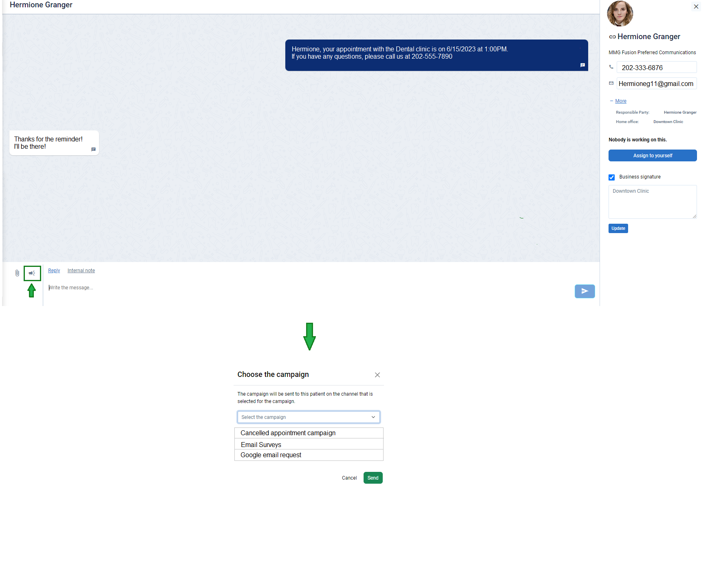
Task: Click the link icon beside patient name
Action: 612,37
